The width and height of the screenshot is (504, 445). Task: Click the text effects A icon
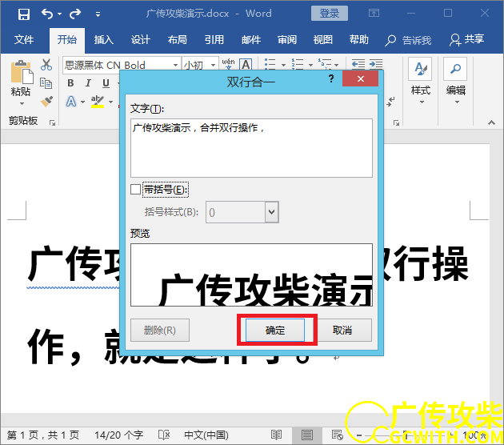(70, 102)
